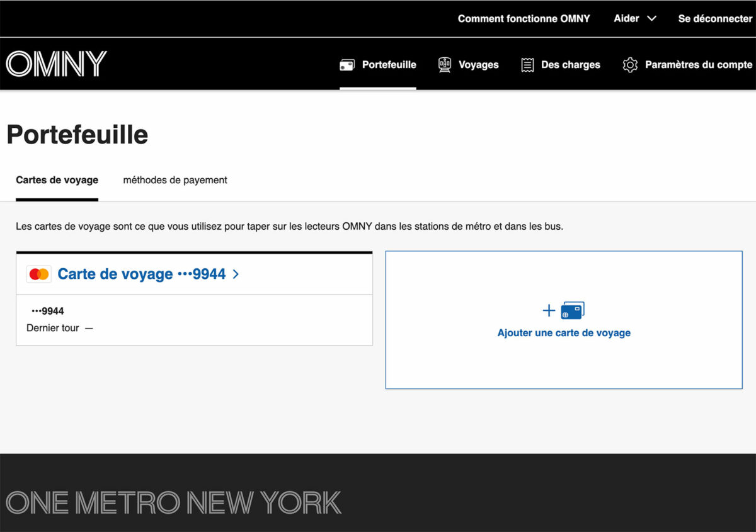
Task: Click the Paramètres du compte gear icon
Action: (x=630, y=65)
